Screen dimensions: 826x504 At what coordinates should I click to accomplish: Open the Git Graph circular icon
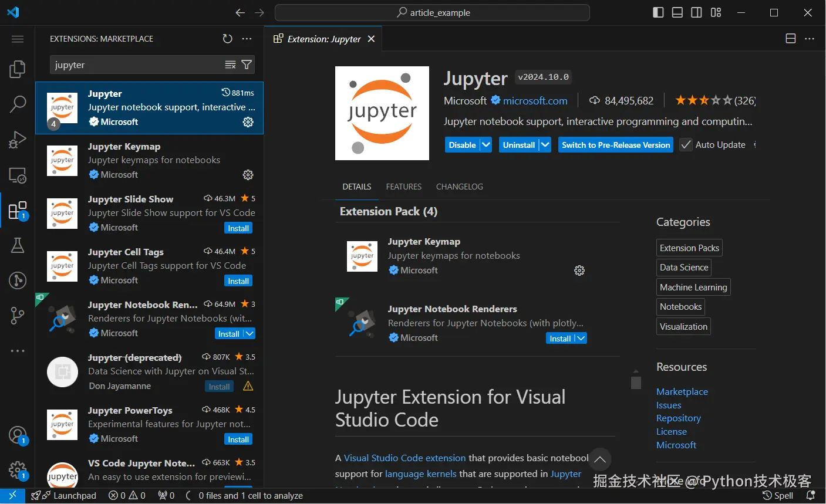(18, 280)
